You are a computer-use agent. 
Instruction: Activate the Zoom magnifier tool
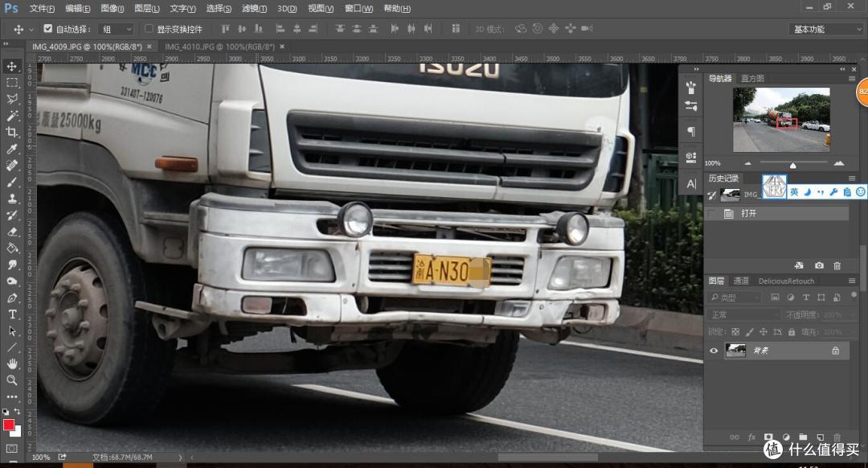point(12,380)
